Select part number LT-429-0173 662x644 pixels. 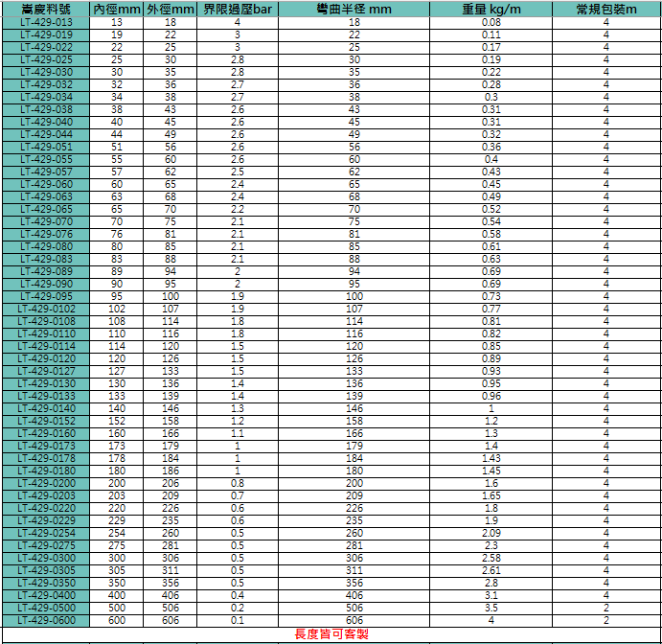[x=46, y=446]
